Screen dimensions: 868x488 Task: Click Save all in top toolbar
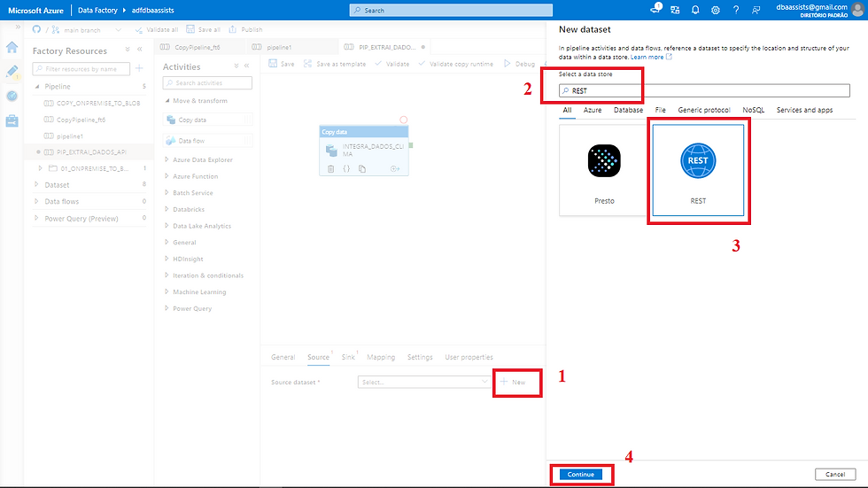tap(203, 29)
